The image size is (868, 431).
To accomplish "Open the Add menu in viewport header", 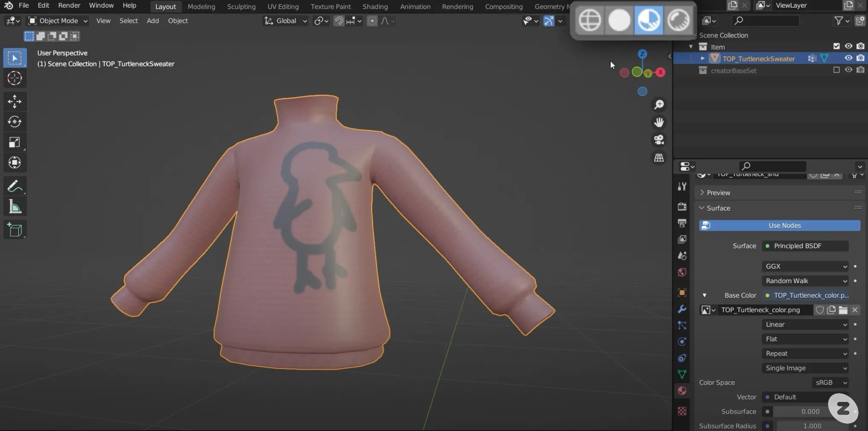I will coord(153,21).
